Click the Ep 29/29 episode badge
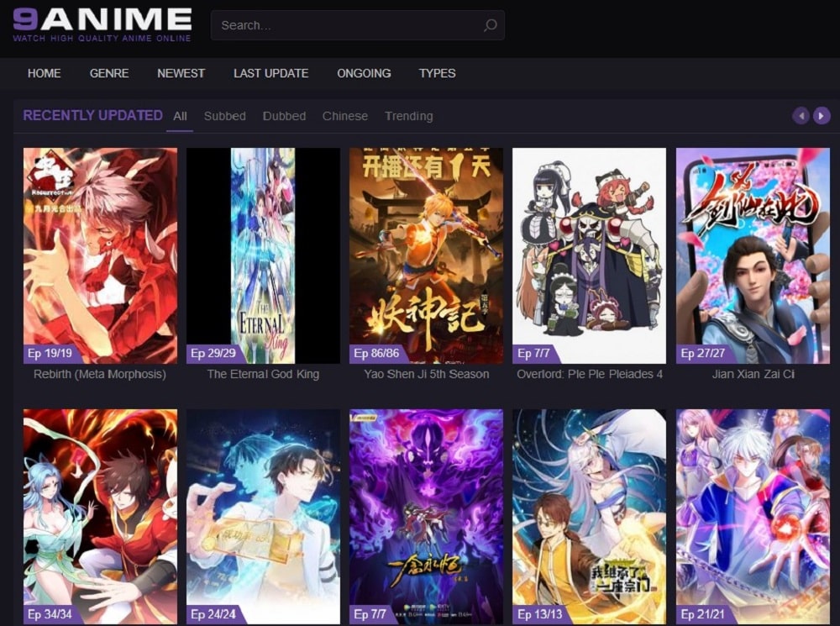The width and height of the screenshot is (840, 626). pos(215,354)
